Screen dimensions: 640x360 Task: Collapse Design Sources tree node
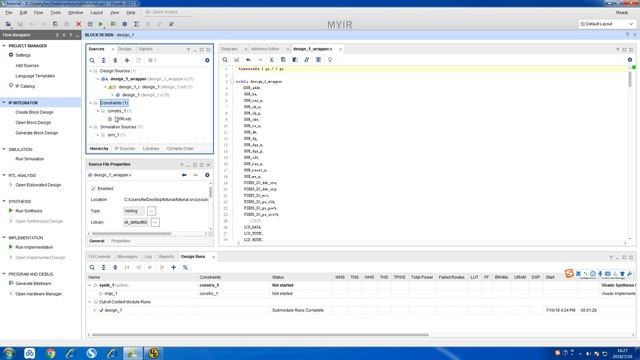[x=91, y=71]
